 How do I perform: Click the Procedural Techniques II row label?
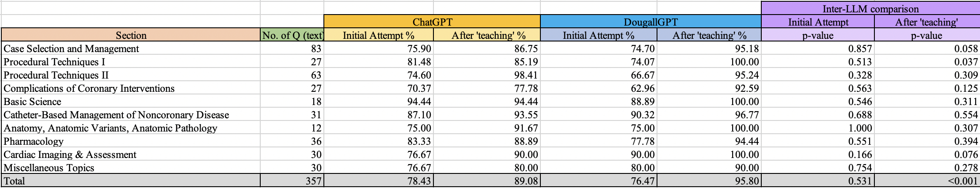[x=56, y=75]
